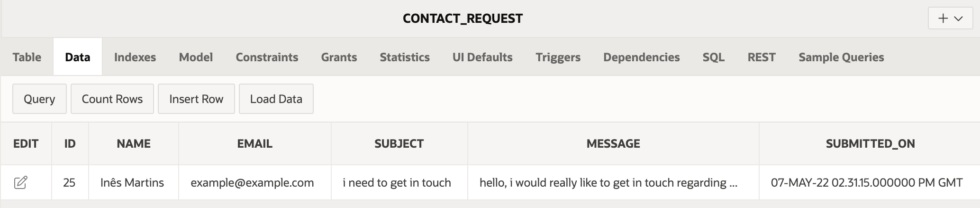Select the REST tab

(762, 57)
